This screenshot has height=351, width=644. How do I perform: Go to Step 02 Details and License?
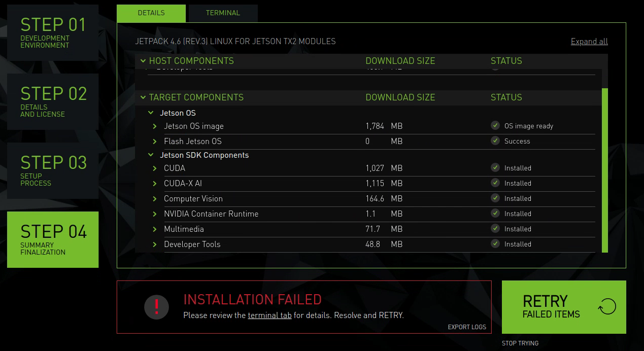click(x=53, y=102)
